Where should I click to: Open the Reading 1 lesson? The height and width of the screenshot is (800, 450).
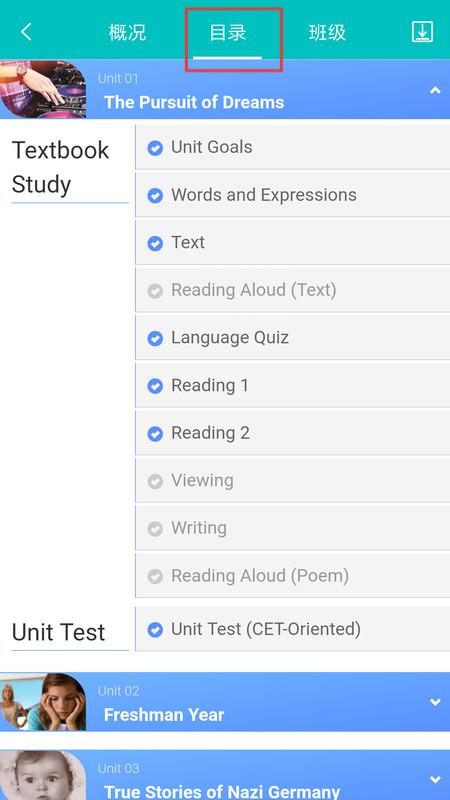pos(292,385)
